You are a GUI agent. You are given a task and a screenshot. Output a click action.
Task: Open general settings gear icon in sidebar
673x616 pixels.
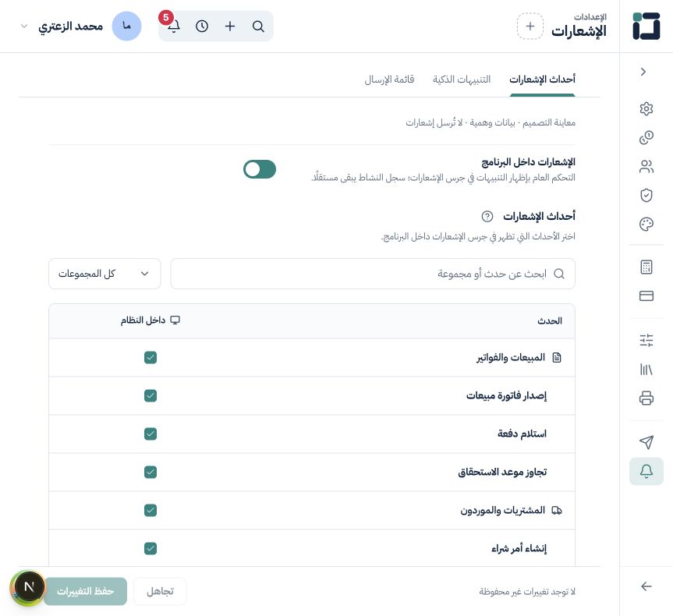(646, 108)
